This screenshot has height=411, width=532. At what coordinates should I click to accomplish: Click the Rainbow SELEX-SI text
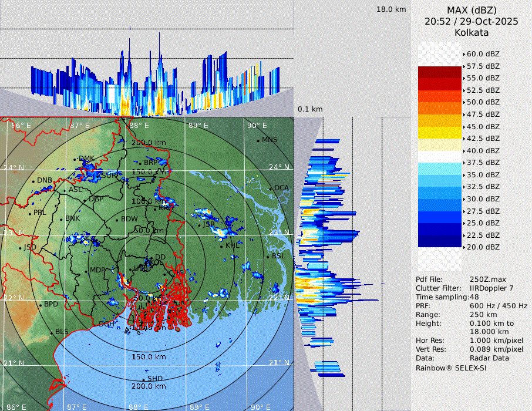pos(451,368)
